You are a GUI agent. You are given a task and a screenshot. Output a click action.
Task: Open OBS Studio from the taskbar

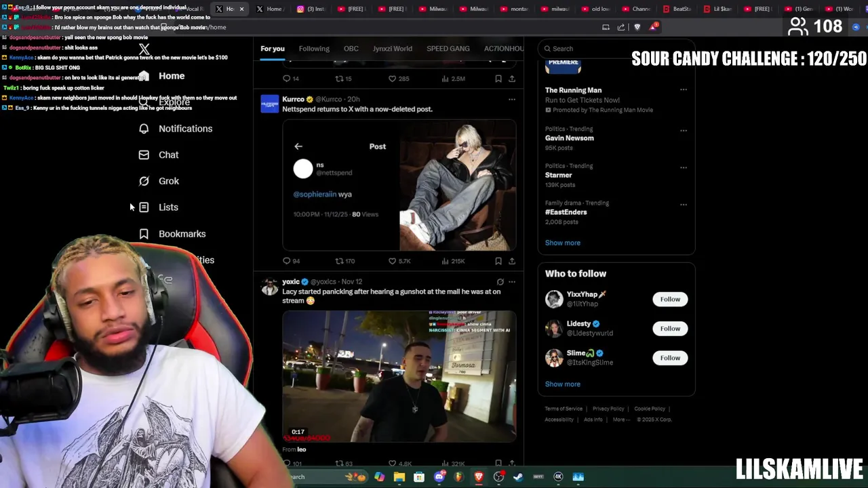tap(498, 477)
